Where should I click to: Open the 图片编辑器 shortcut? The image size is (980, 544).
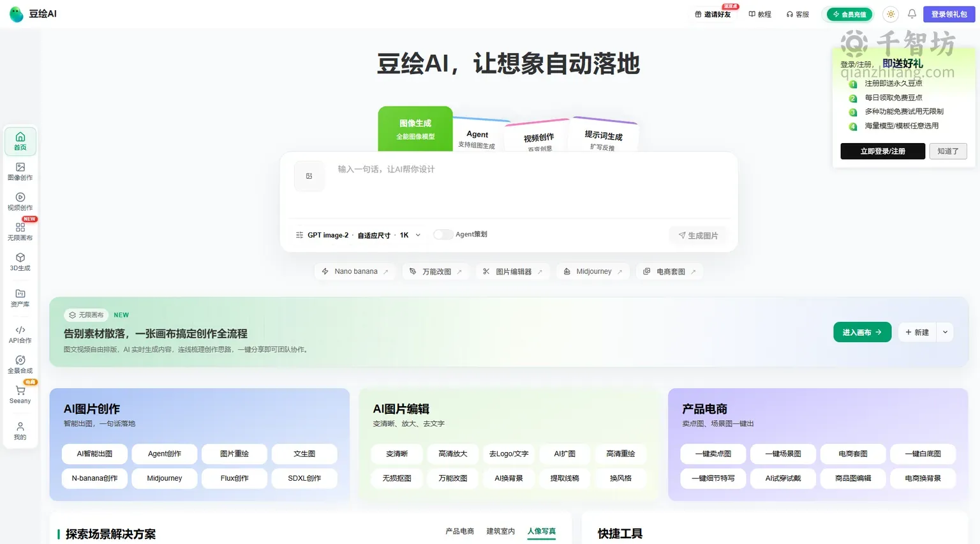tap(512, 271)
